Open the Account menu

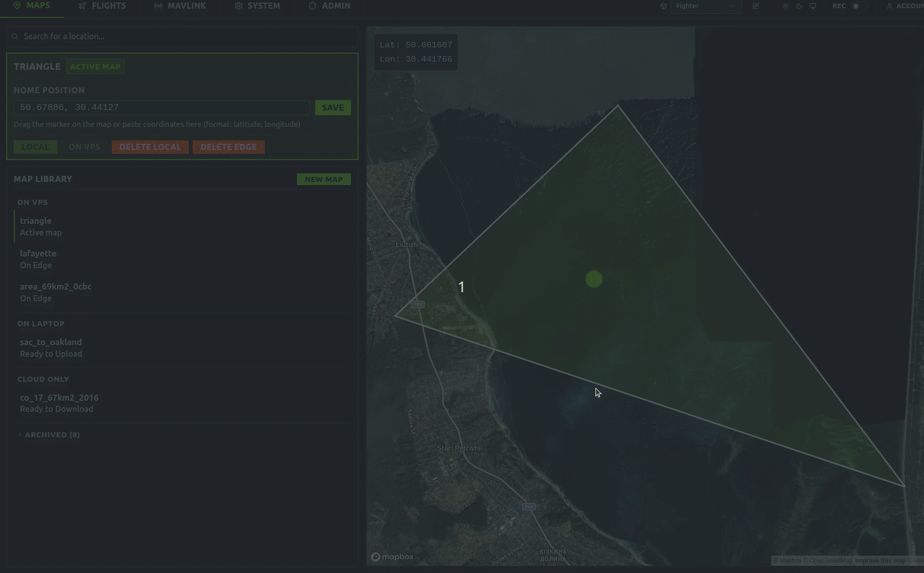pyautogui.click(x=906, y=6)
